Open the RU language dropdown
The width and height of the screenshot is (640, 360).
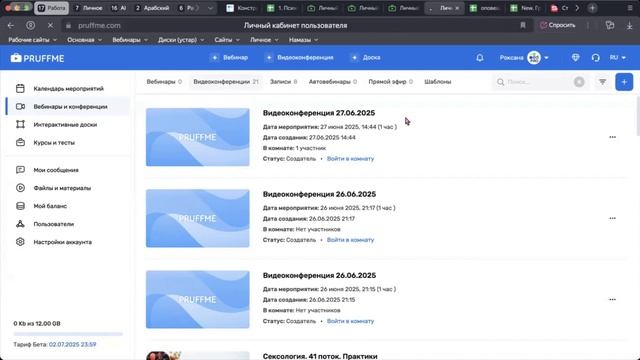pyautogui.click(x=618, y=58)
